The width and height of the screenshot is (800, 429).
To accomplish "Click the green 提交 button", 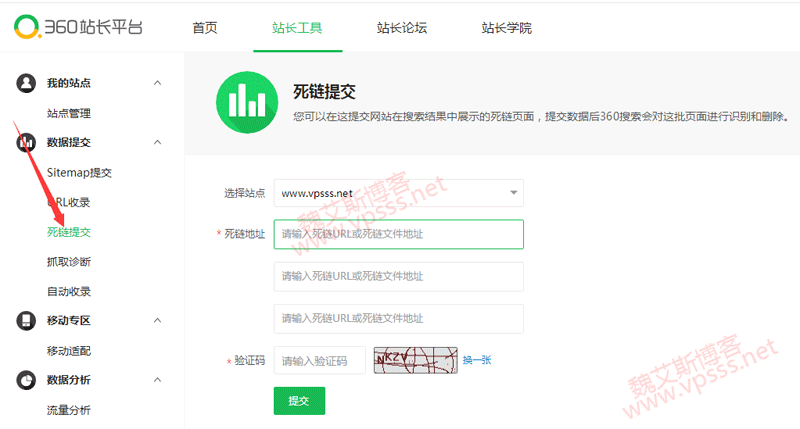I will click(x=299, y=400).
